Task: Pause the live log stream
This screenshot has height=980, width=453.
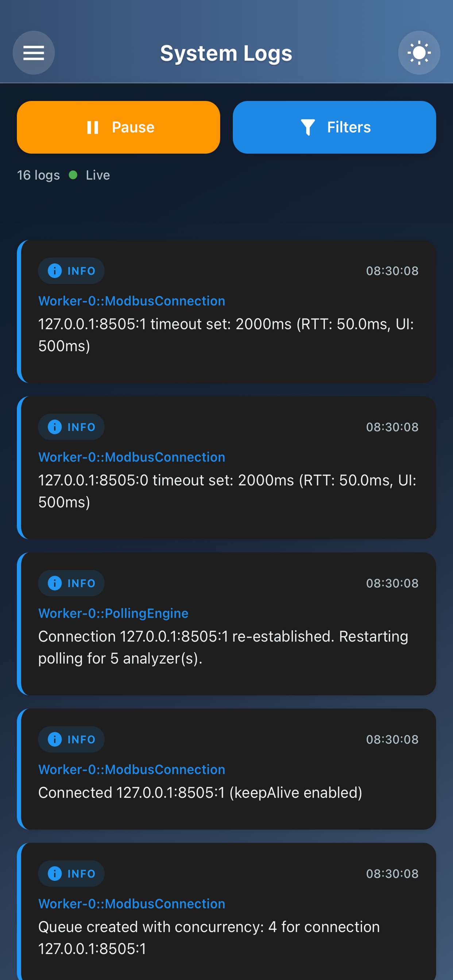Action: coord(119,127)
